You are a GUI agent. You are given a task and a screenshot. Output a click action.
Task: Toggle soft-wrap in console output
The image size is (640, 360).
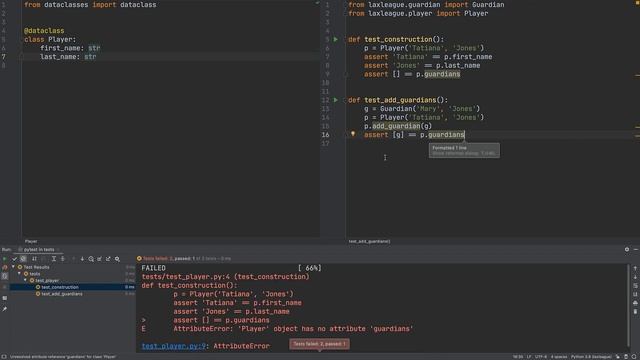[635, 286]
